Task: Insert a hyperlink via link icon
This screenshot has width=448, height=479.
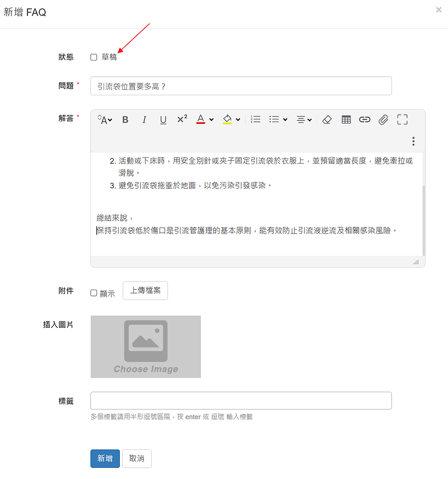Action: [365, 119]
